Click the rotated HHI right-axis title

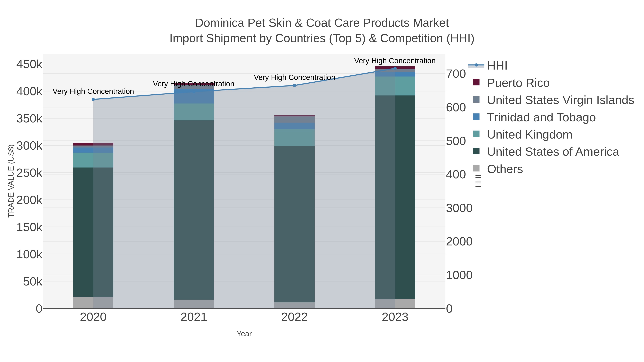point(478,181)
